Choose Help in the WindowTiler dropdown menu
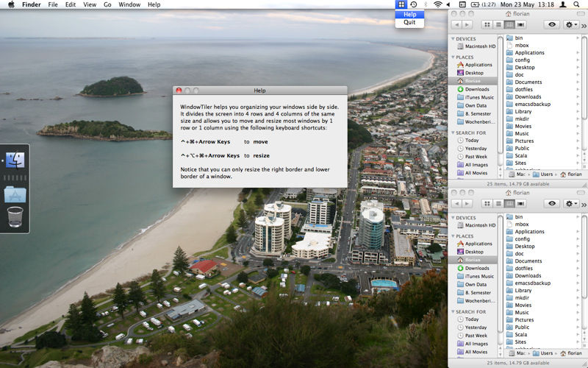588x368 pixels. click(x=409, y=15)
